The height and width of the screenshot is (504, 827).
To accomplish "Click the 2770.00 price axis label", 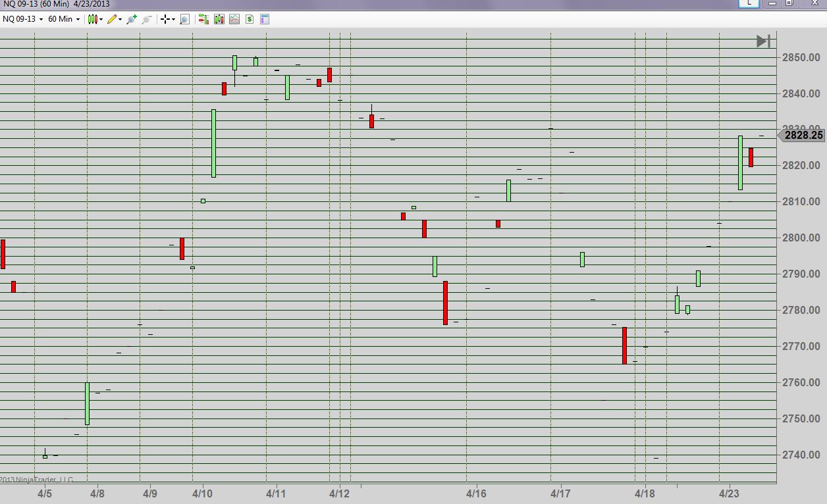I will (801, 346).
